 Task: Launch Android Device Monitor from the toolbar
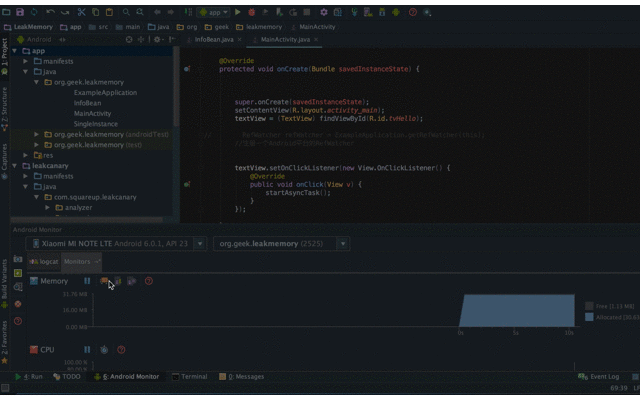pos(396,12)
